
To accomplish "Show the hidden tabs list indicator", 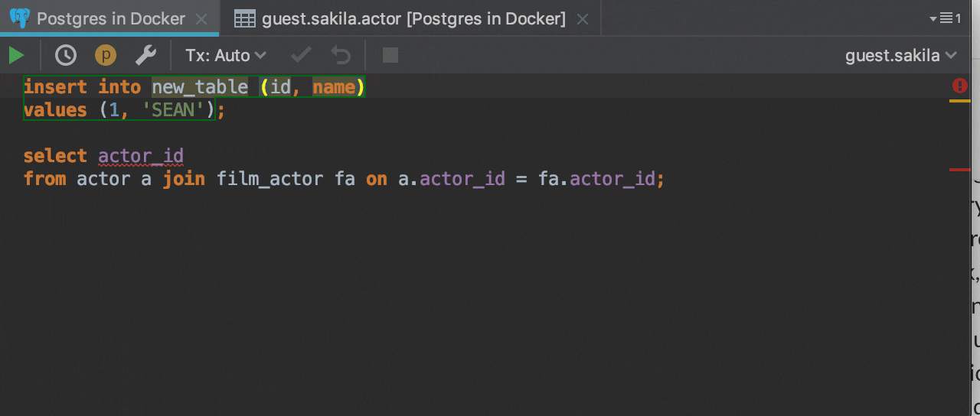I will pos(945,18).
